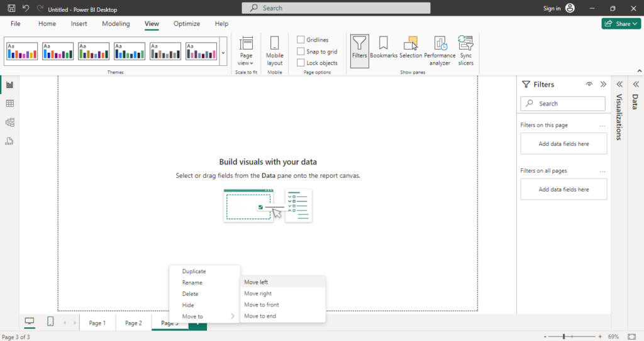Choose Duplicate in context menu
Screen dimensions: 644x341
(204, 271)
